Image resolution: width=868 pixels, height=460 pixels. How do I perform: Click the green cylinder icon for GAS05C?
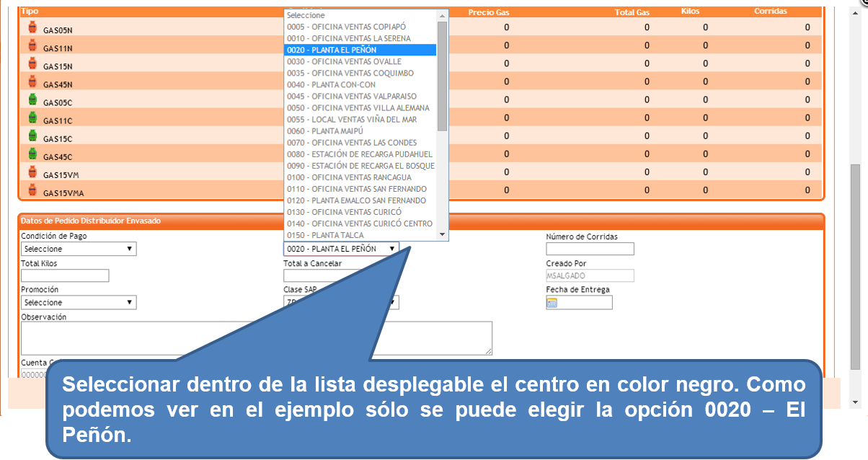[x=32, y=99]
